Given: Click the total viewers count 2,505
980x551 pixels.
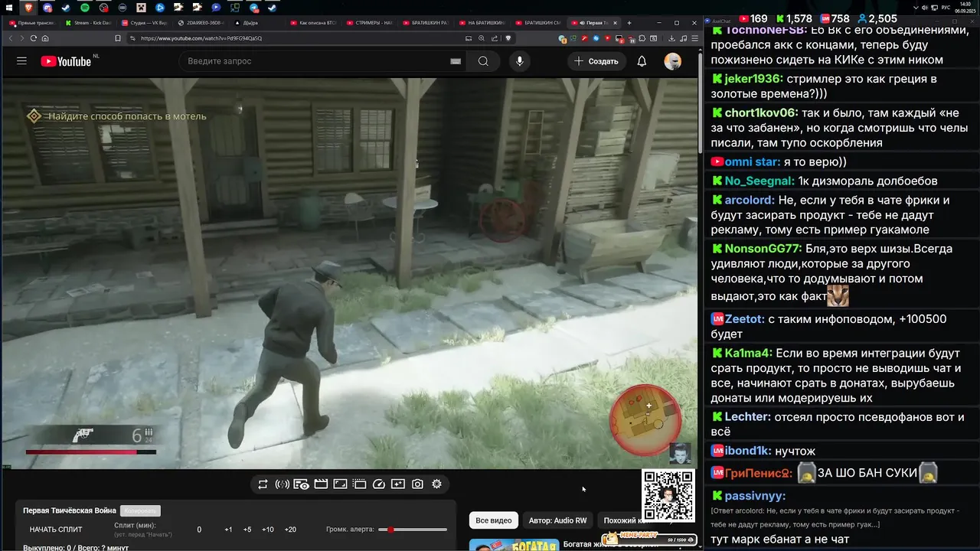Looking at the screenshot, I should click(877, 18).
